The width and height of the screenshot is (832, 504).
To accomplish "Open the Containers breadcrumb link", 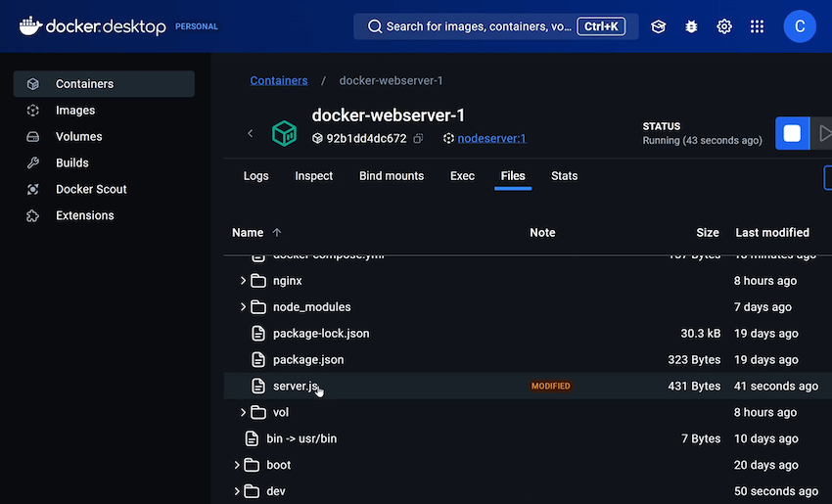I will pos(279,80).
